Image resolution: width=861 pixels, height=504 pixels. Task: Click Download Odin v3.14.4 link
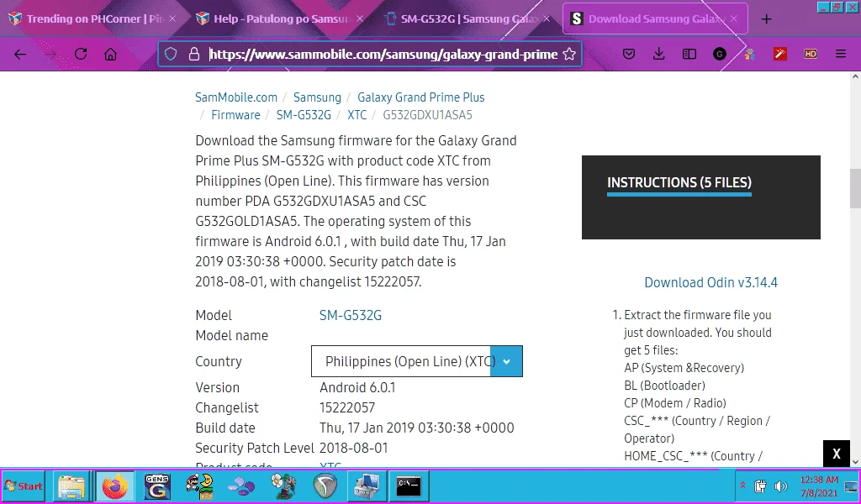[710, 282]
